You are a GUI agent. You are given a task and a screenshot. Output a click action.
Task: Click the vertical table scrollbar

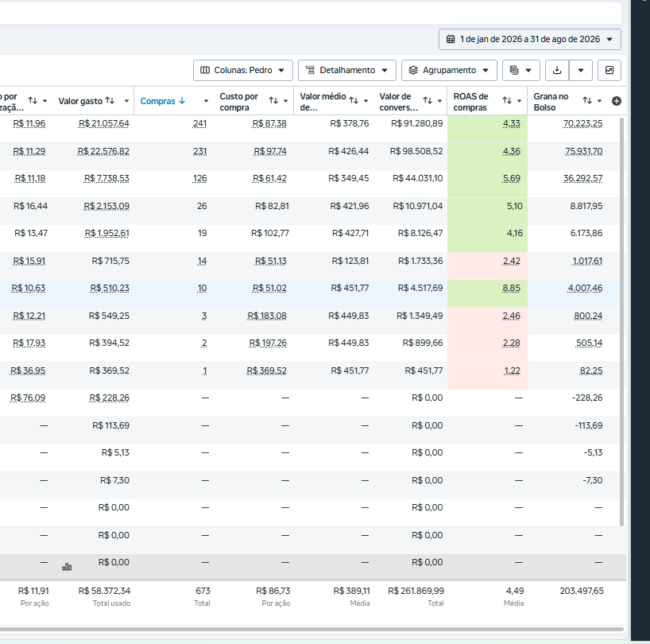[x=622, y=322]
